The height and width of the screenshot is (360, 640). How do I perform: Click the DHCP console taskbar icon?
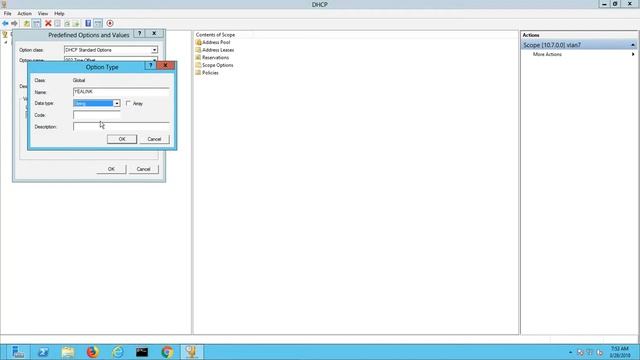(x=191, y=352)
